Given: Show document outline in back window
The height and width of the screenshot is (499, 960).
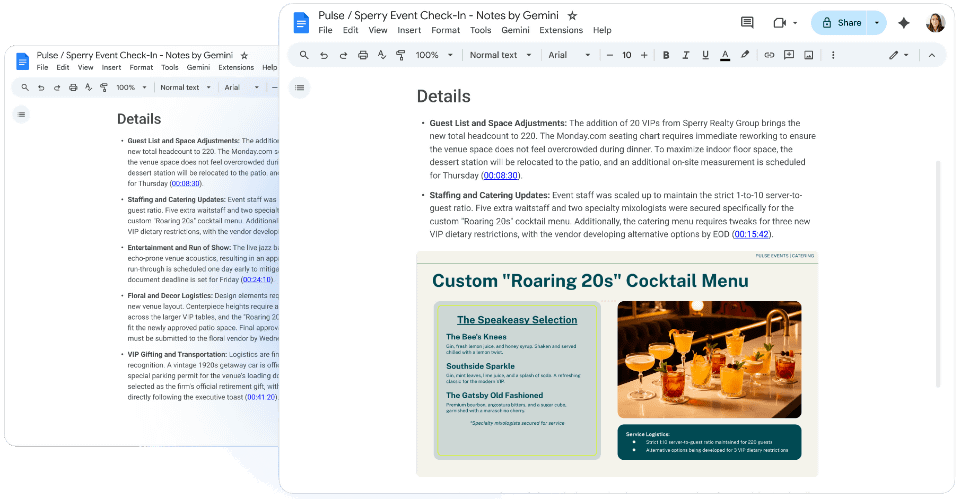Looking at the screenshot, I should [21, 114].
